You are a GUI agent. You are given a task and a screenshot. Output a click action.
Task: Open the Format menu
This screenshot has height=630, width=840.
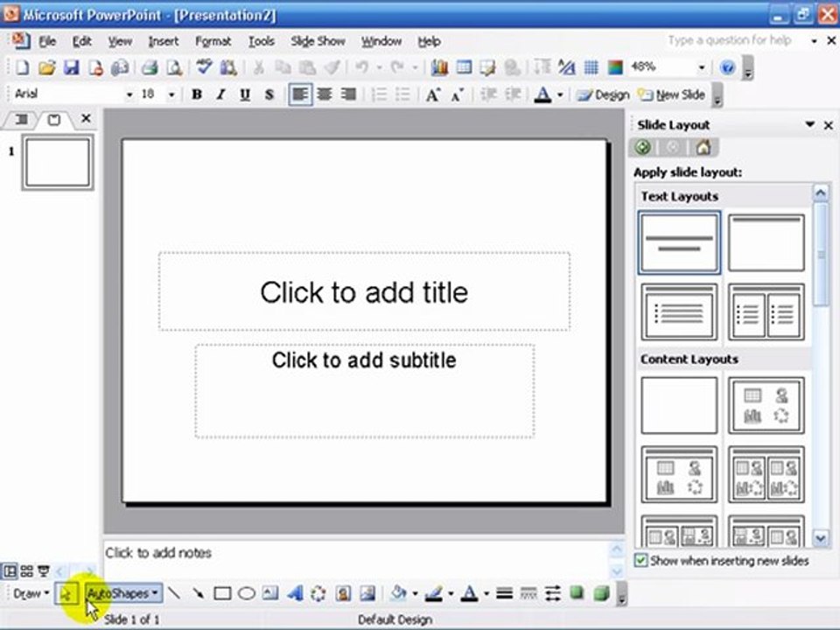click(x=213, y=41)
